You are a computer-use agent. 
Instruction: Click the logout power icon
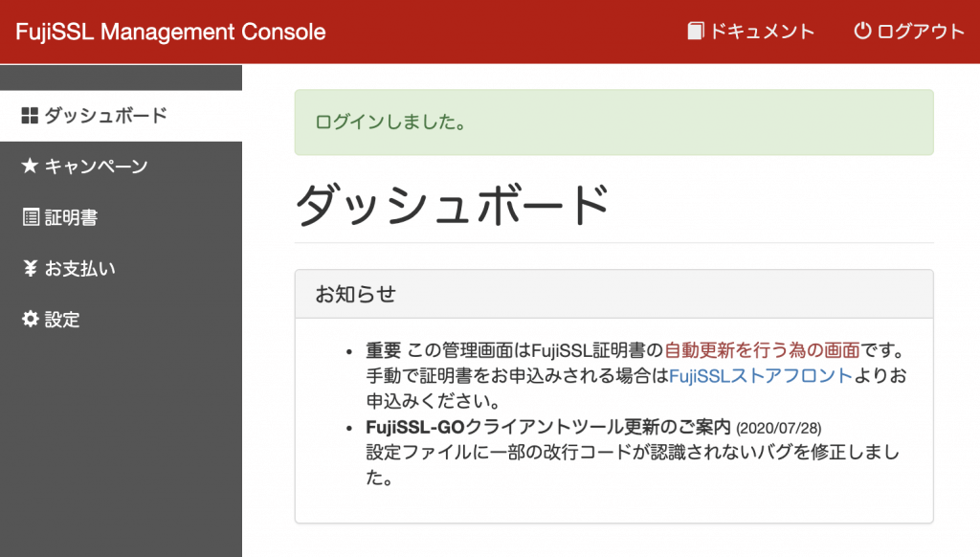(x=862, y=31)
